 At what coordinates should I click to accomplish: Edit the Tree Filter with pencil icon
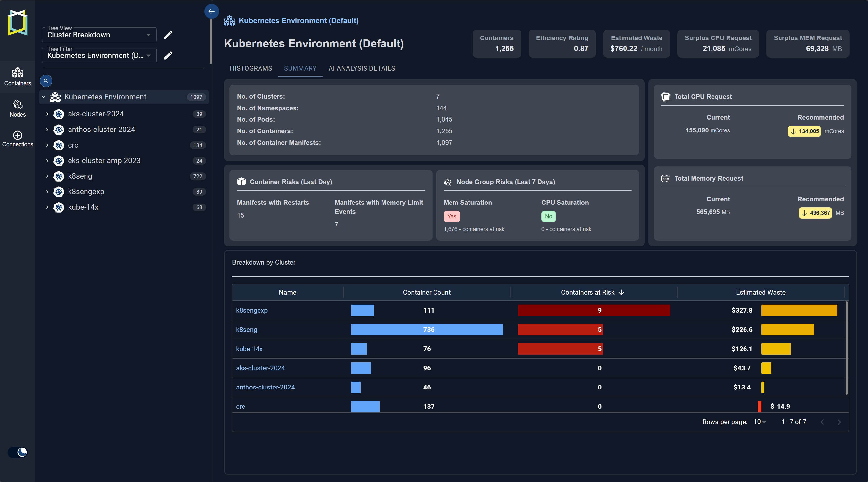coord(168,55)
